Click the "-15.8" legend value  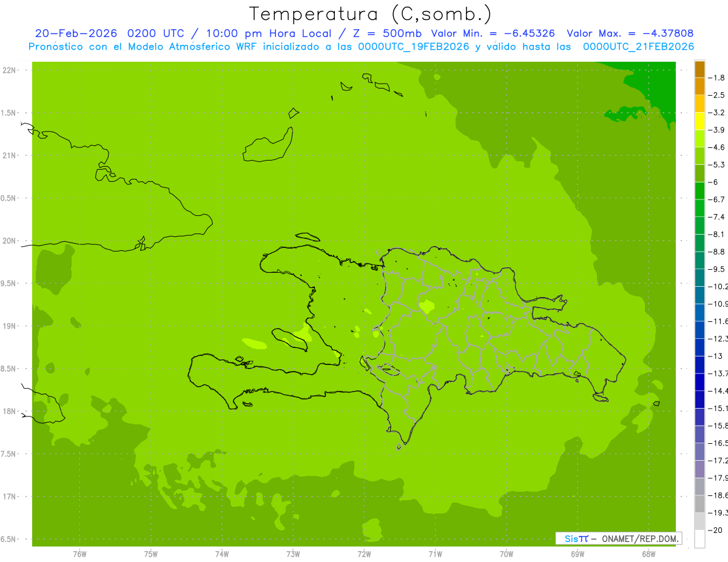pyautogui.click(x=718, y=425)
